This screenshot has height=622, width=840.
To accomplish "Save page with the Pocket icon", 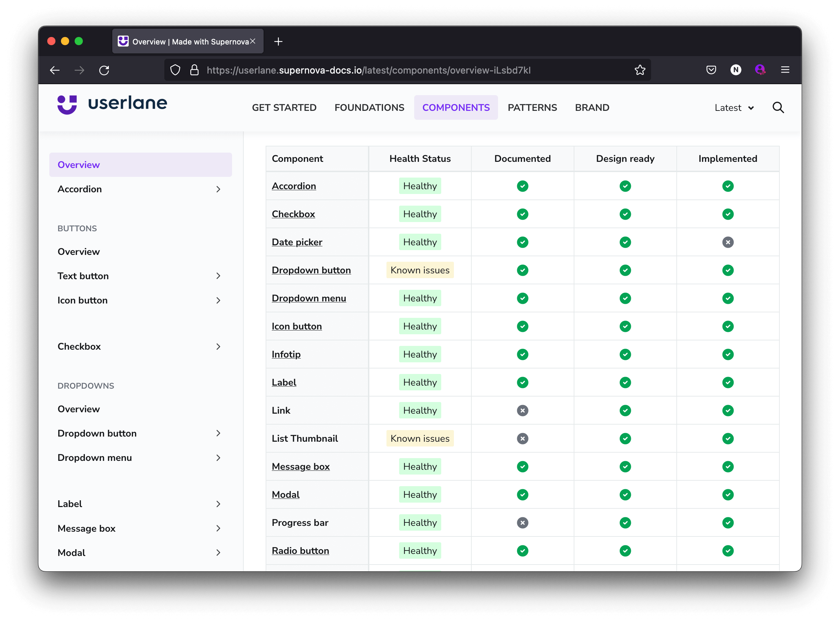I will point(711,70).
